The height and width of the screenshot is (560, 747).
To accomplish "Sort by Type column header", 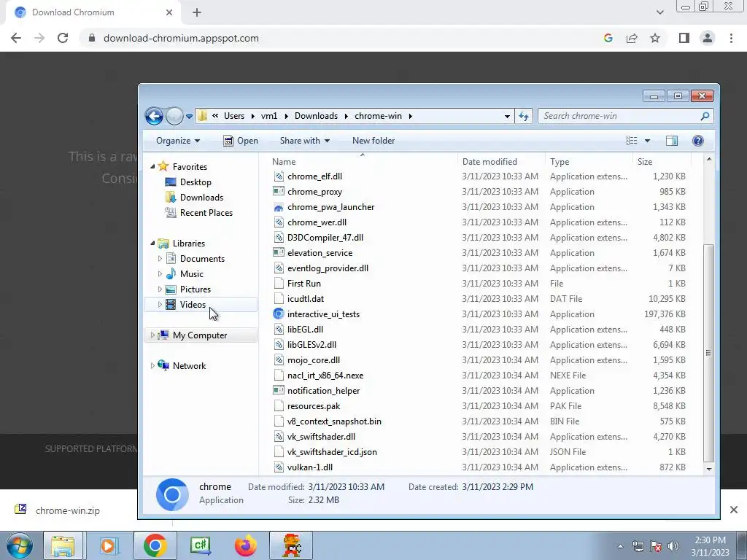I will click(560, 162).
